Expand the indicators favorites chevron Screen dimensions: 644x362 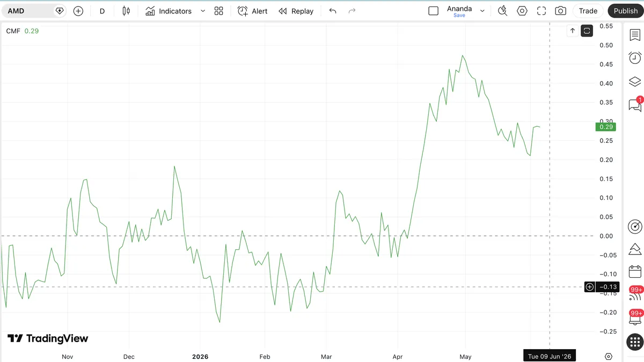tap(203, 11)
